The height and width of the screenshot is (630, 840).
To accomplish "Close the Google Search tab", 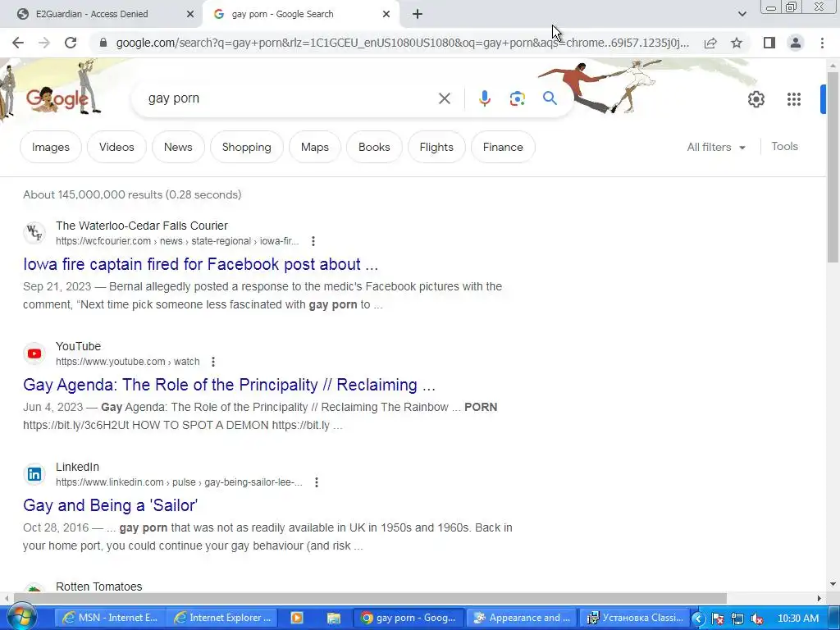I will click(386, 15).
